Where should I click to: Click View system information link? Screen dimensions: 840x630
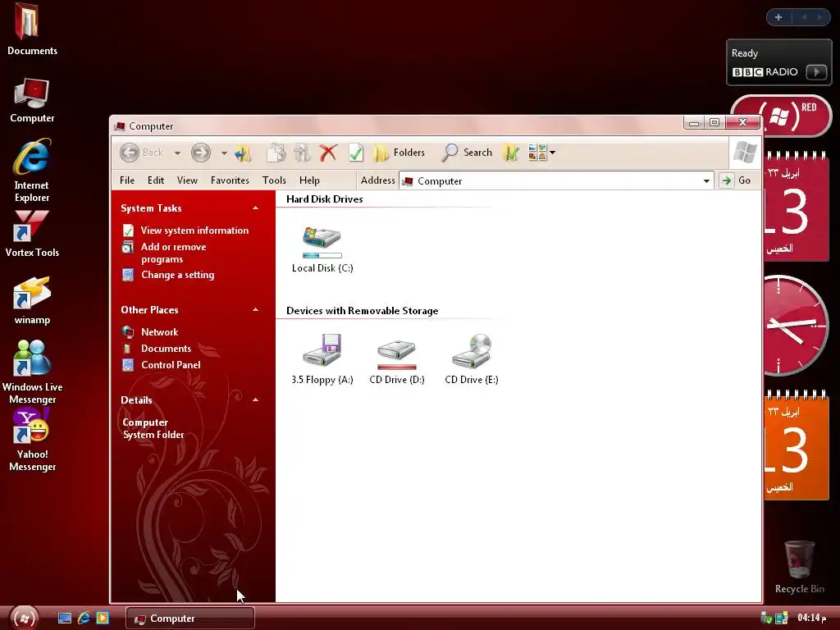[185, 231]
